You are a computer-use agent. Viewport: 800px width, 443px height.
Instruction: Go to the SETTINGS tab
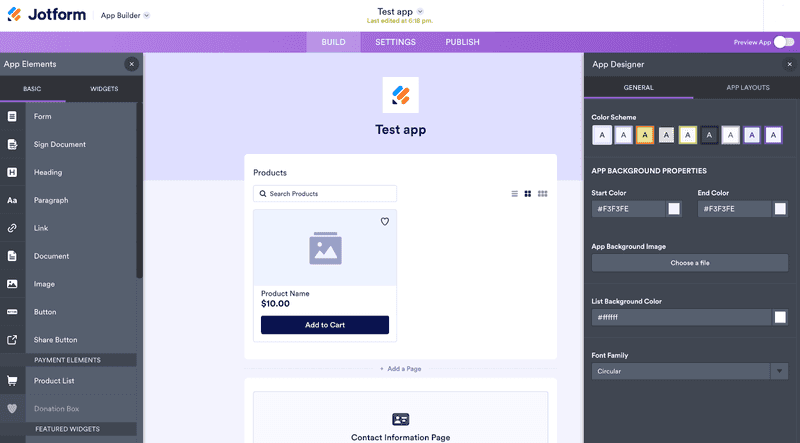395,42
